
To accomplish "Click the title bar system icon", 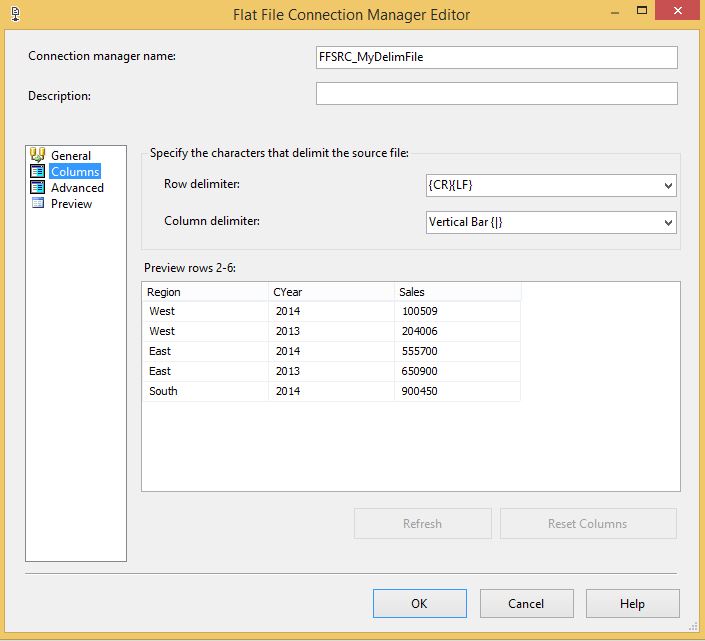I will (x=13, y=14).
